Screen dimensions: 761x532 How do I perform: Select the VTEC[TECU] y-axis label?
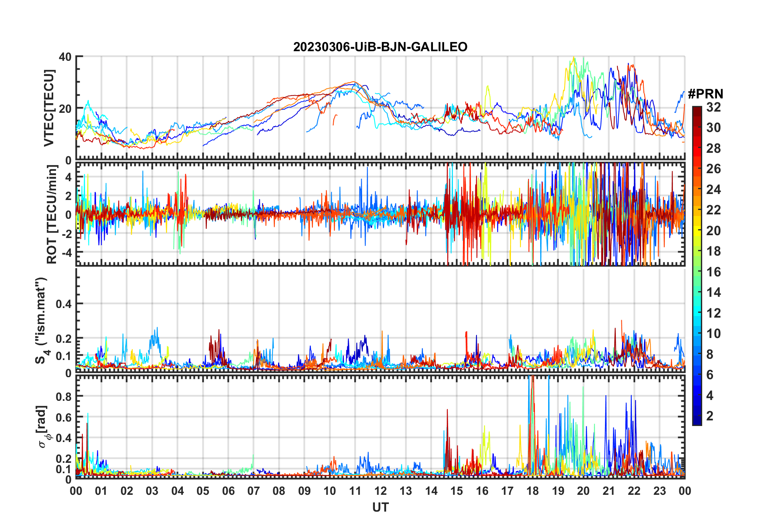tap(49, 108)
